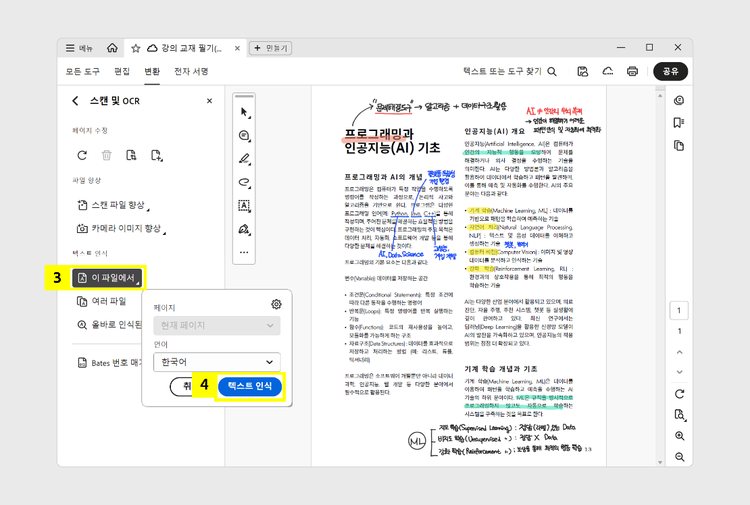Image resolution: width=750 pixels, height=505 pixels.
Task: Click the 텍스트 인식 button
Action: point(250,386)
